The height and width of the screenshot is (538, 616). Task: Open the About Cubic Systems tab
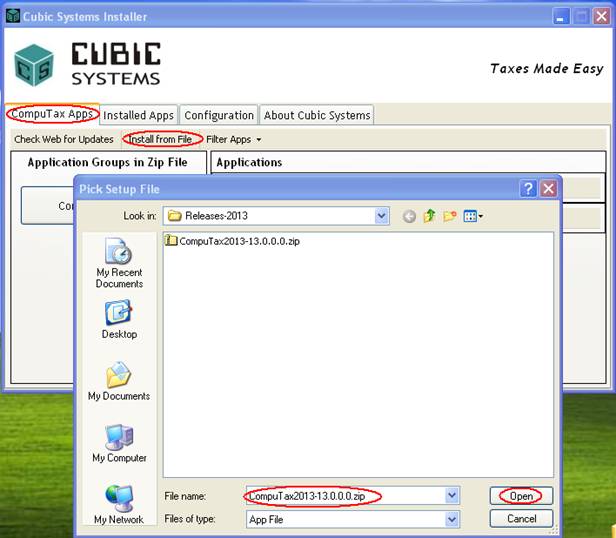pos(317,115)
